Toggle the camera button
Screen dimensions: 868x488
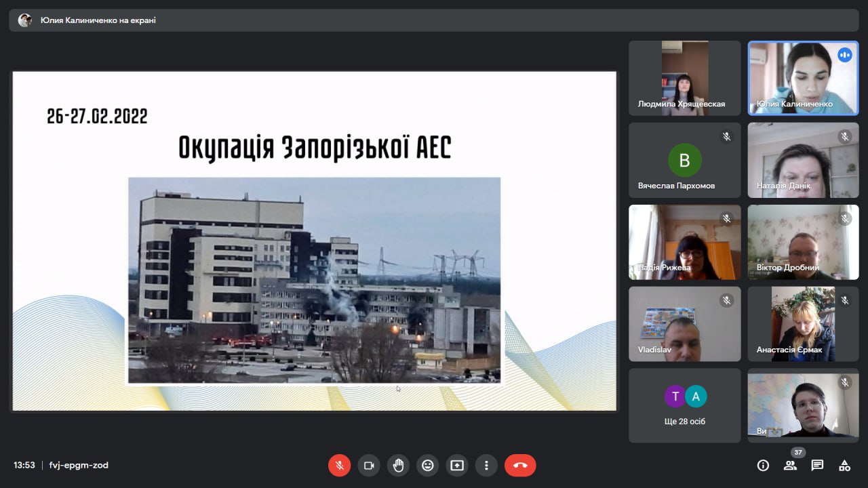click(369, 466)
